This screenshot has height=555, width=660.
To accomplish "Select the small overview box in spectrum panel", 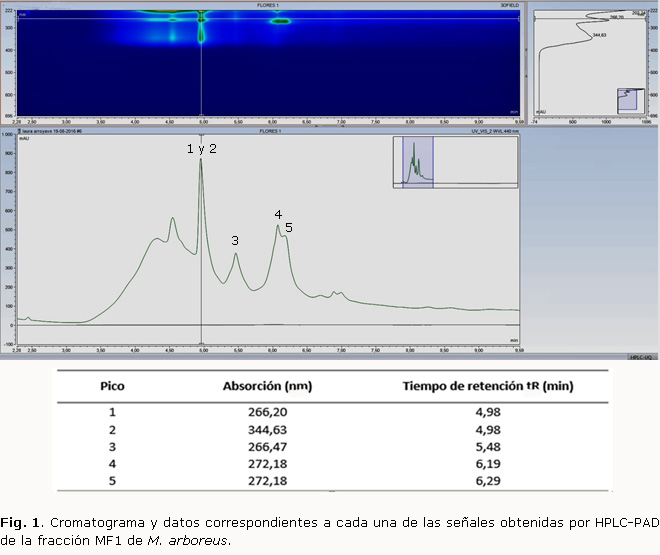I will tap(628, 98).
